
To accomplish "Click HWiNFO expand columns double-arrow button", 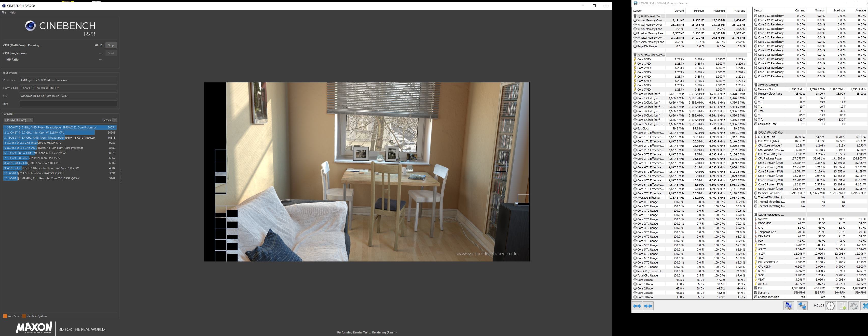I will [637, 306].
